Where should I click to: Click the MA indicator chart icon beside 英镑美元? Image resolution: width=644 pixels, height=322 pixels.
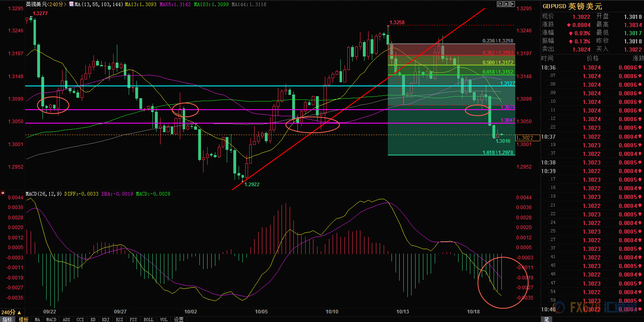pos(72,4)
